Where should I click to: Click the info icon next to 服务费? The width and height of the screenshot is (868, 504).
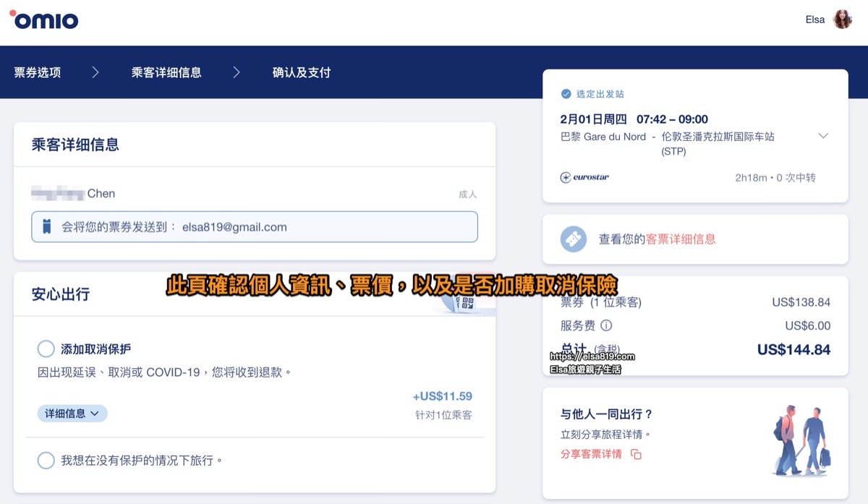pos(605,326)
